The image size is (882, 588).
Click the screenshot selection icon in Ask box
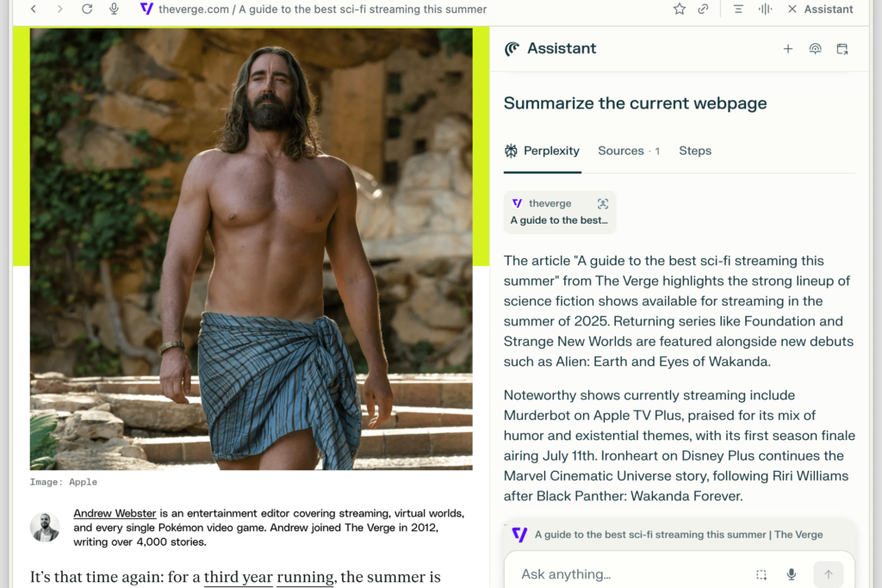pos(761,574)
